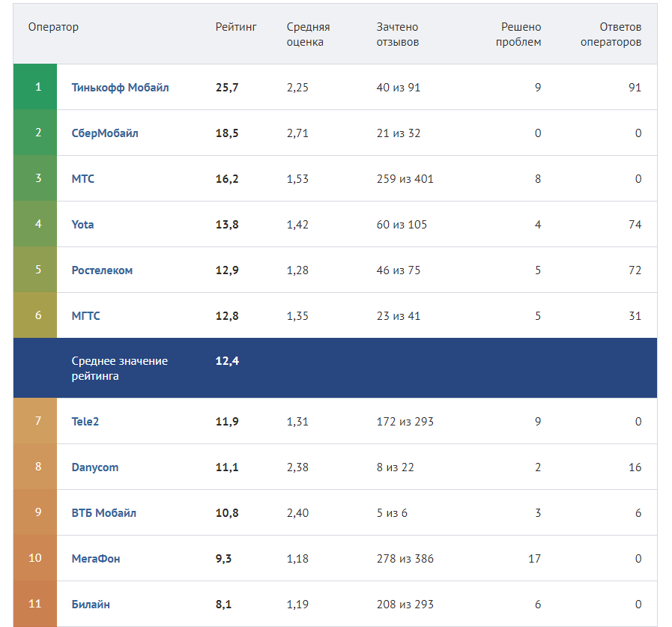The image size is (672, 627).
Task: Select the ВТБ Мобайл link
Action: pos(104,513)
